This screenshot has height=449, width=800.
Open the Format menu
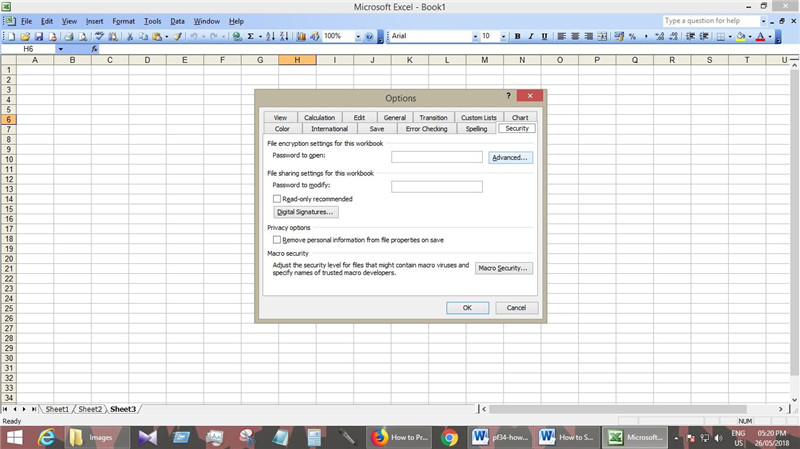click(x=123, y=21)
